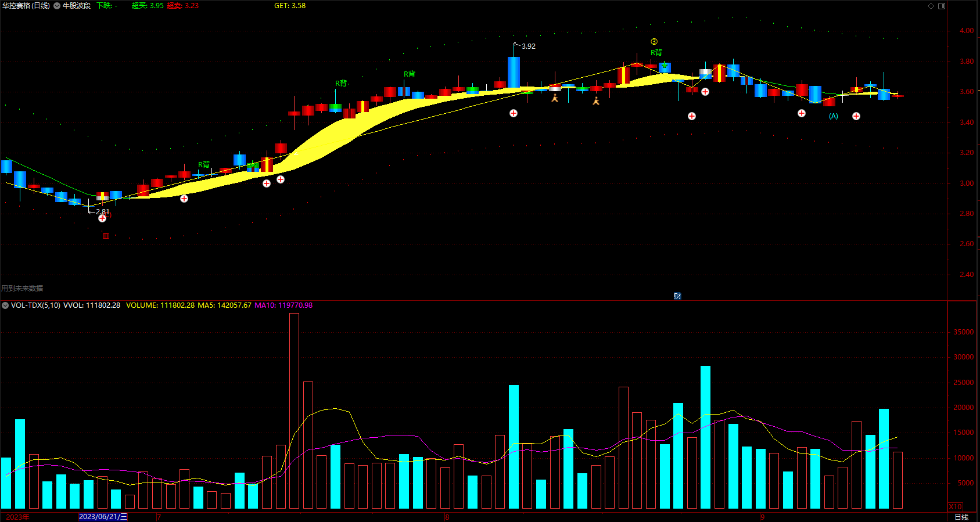Click the 超买: 3.95 indicator value
Image resolution: width=980 pixels, height=522 pixels.
[148, 6]
